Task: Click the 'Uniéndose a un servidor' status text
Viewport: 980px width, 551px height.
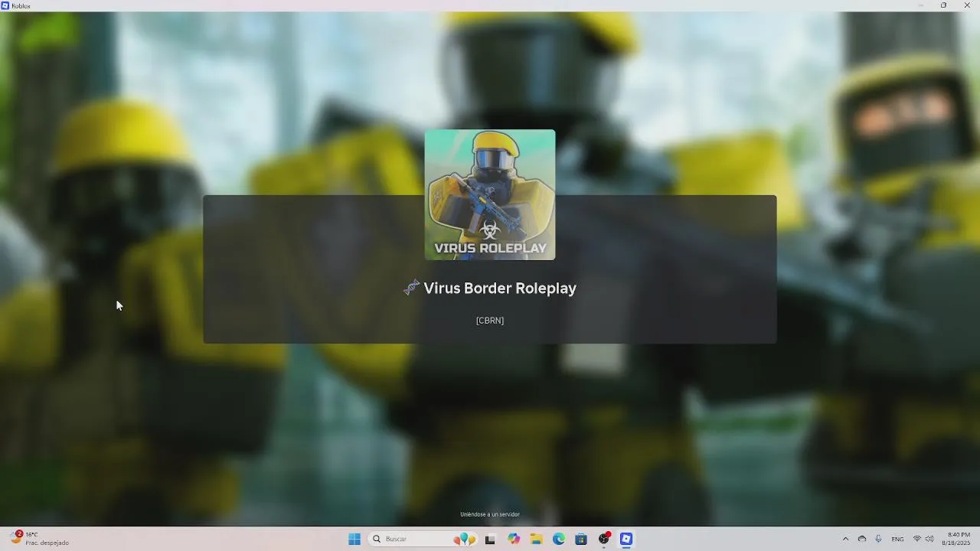Action: point(490,514)
